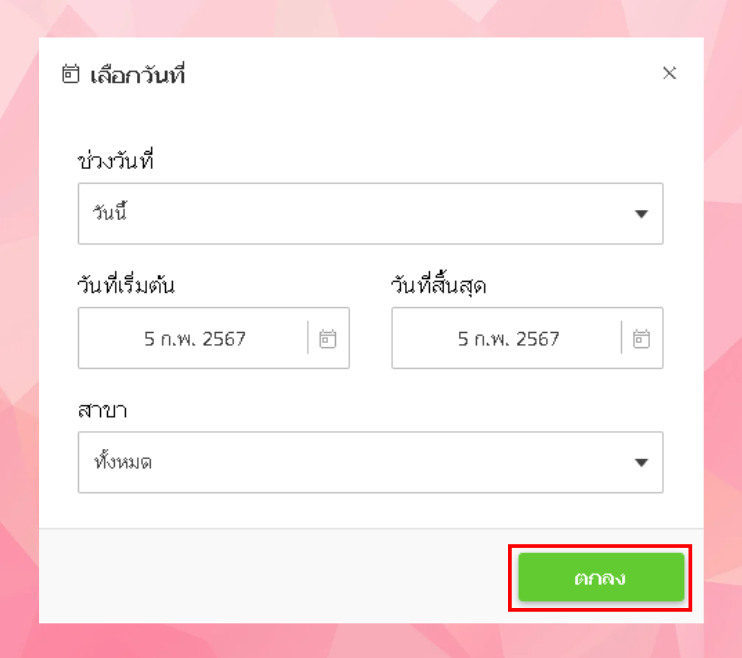Click the วันนี้ selected value text
The width and height of the screenshot is (742, 658).
(110, 213)
